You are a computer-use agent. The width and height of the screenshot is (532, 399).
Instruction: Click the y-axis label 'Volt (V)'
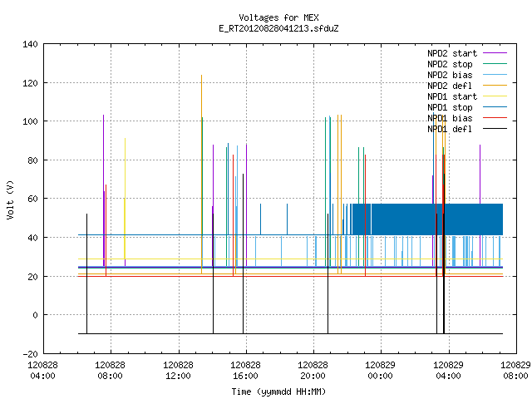(x=10, y=199)
